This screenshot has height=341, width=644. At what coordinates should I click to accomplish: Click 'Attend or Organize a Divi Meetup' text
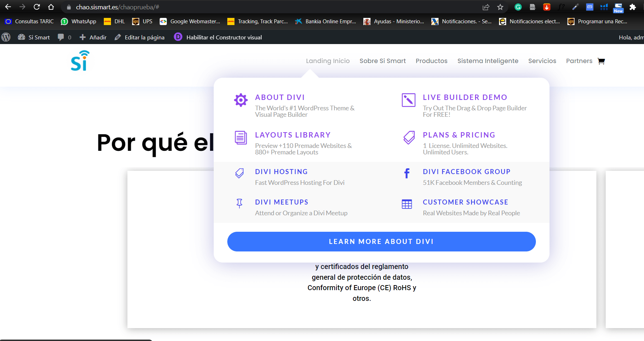click(301, 213)
